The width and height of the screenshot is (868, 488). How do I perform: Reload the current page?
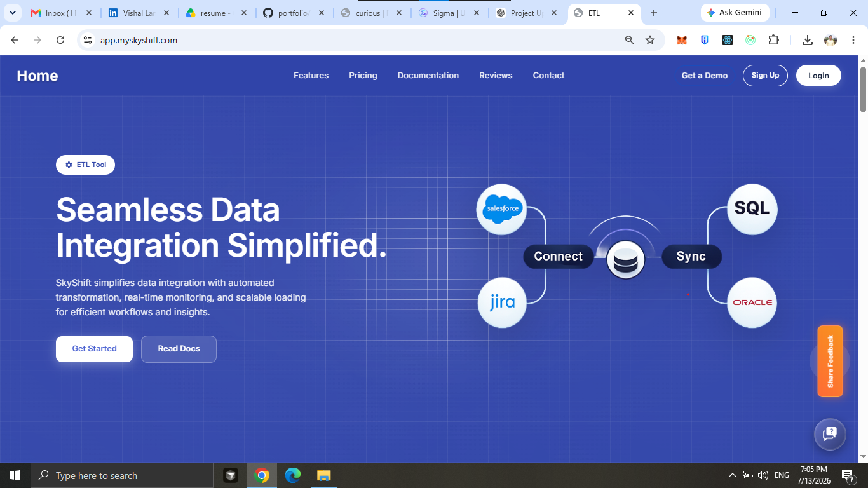pyautogui.click(x=60, y=40)
